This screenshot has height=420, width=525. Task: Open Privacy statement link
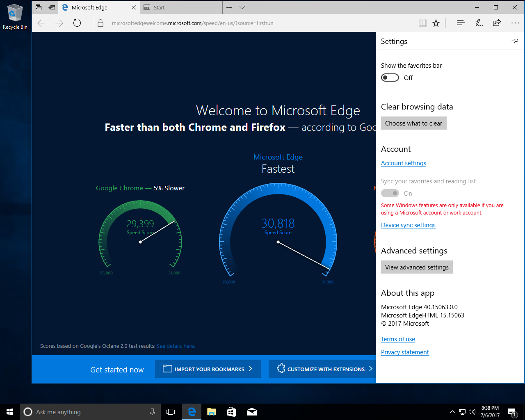(405, 352)
